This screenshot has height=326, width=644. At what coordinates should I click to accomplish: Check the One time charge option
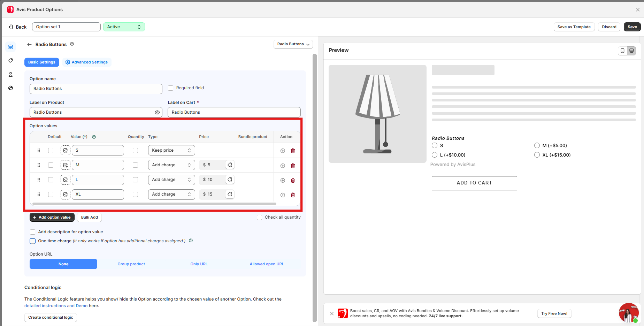coord(33,241)
